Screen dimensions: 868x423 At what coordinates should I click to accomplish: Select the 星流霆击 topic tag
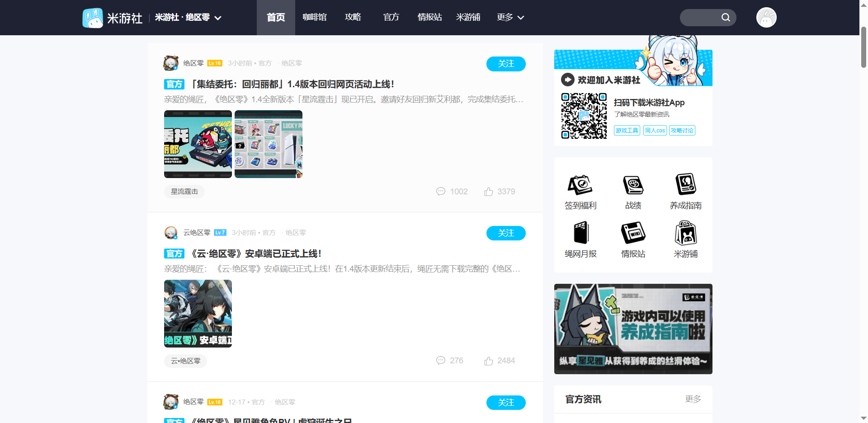click(184, 192)
